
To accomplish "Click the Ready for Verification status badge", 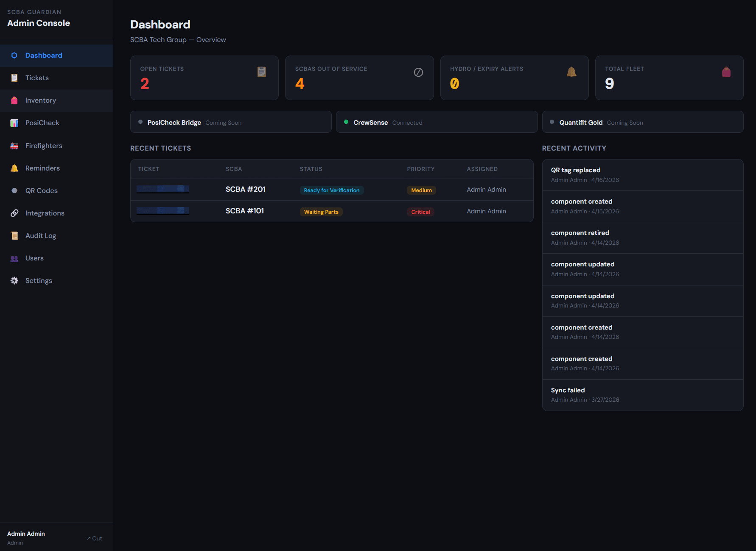I will (x=332, y=190).
